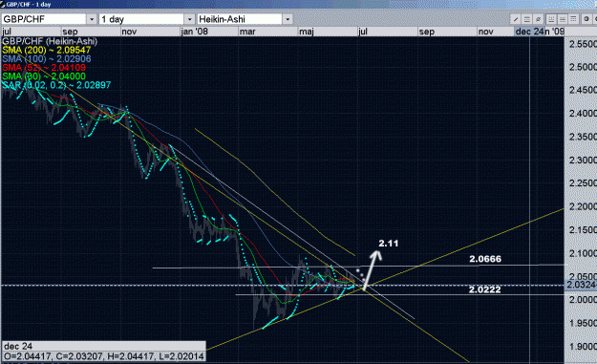
Task: Toggle the dotted multi-line chart style icon
Action: pyautogui.click(x=573, y=19)
